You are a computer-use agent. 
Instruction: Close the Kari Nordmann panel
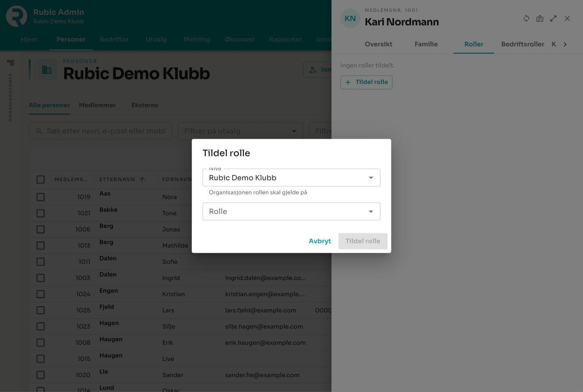tap(567, 18)
